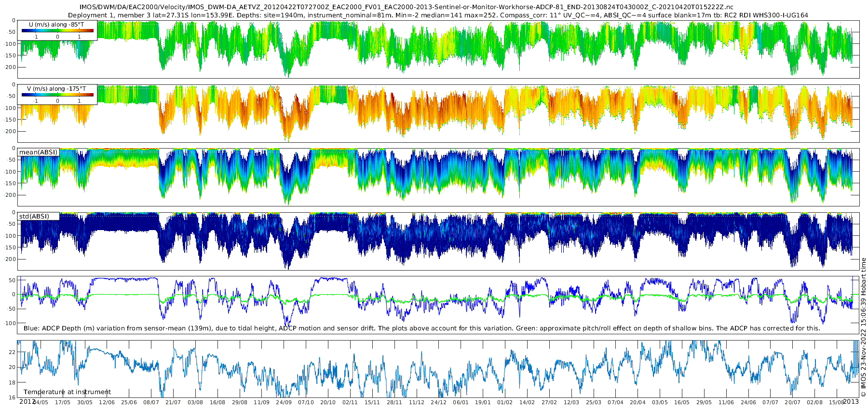
Task: Click the 24/09 date tick label
Action: pyautogui.click(x=284, y=402)
